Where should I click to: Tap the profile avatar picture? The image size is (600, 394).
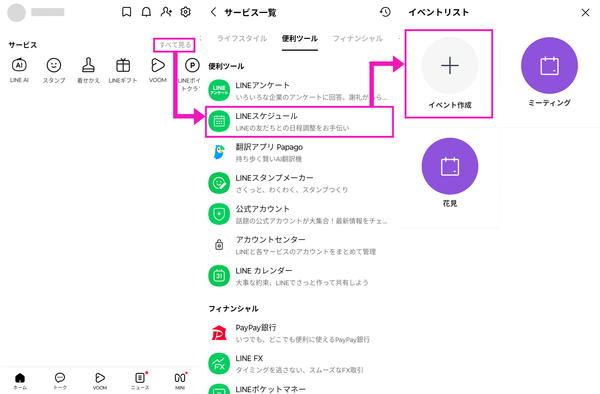[x=16, y=12]
